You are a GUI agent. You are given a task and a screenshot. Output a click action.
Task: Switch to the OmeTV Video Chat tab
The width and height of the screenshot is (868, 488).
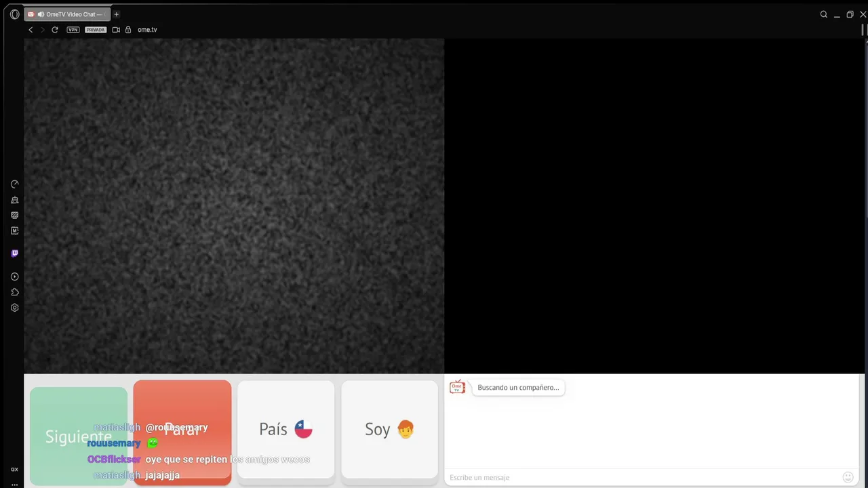point(67,14)
